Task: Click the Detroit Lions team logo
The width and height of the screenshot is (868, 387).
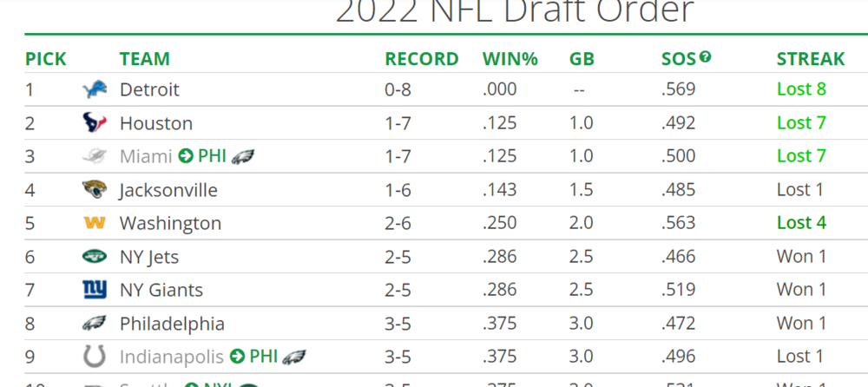Action: (x=94, y=89)
